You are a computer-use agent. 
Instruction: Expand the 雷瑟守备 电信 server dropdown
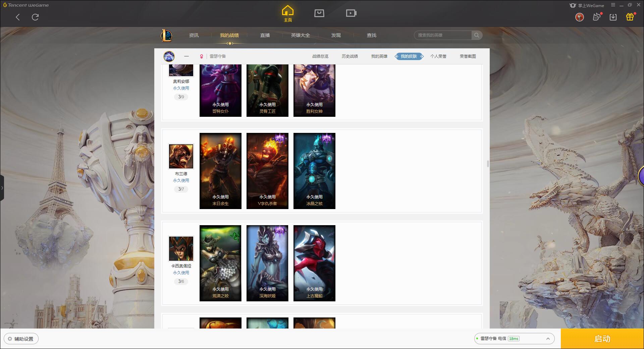pyautogui.click(x=514, y=339)
